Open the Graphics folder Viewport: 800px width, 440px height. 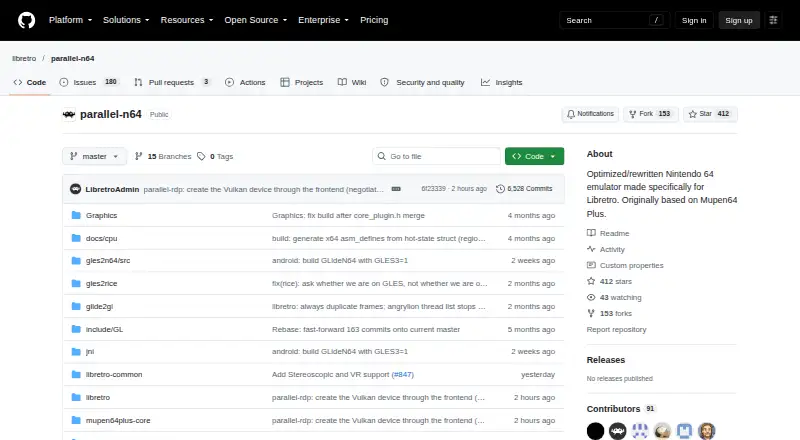[x=102, y=215]
